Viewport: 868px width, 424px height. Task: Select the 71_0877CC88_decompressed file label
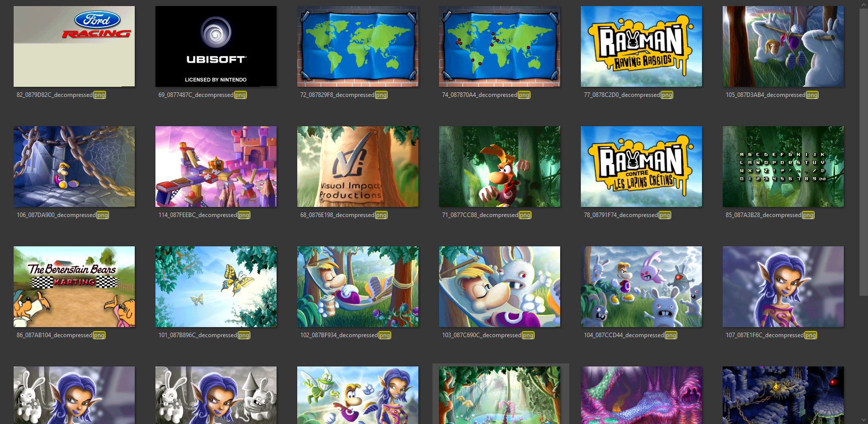point(480,215)
